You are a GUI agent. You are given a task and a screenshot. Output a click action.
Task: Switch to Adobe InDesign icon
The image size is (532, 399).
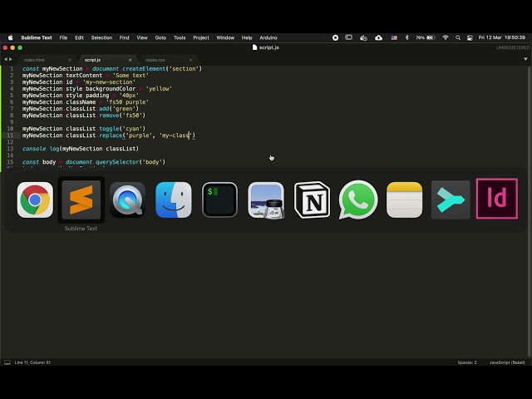coord(497,199)
